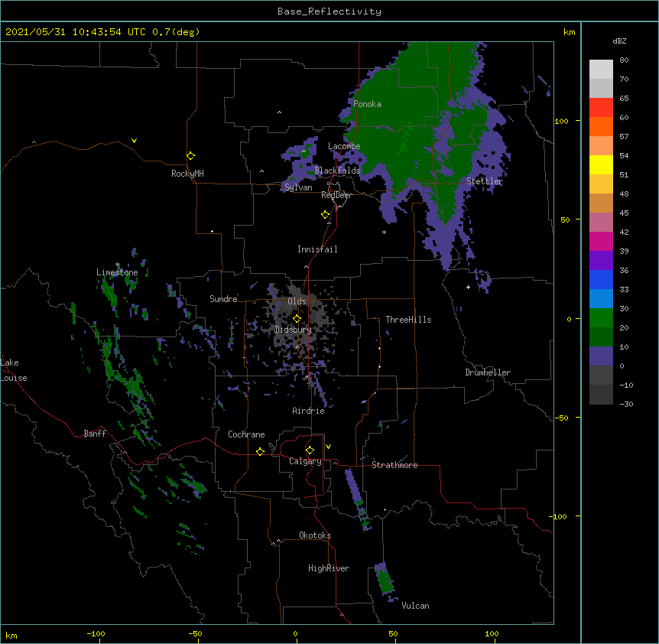
Task: Click the Cochrane label
Action: 246,434
